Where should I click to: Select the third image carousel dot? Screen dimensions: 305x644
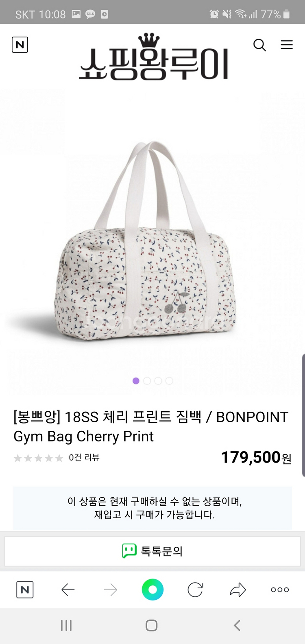click(158, 381)
